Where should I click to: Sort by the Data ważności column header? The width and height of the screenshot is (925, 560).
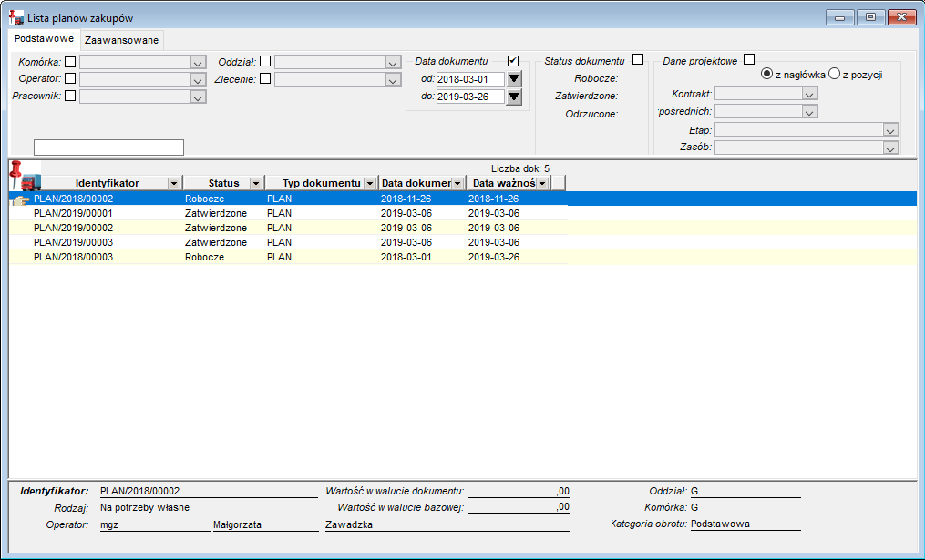tap(503, 183)
